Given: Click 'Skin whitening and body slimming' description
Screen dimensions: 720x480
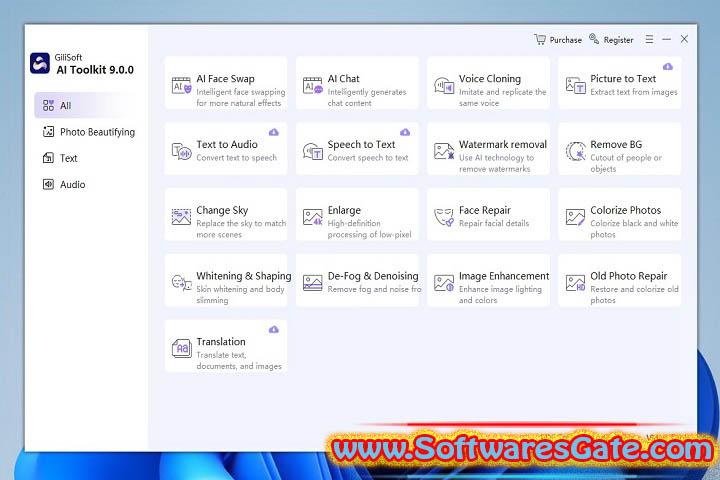Looking at the screenshot, I should (x=240, y=294).
